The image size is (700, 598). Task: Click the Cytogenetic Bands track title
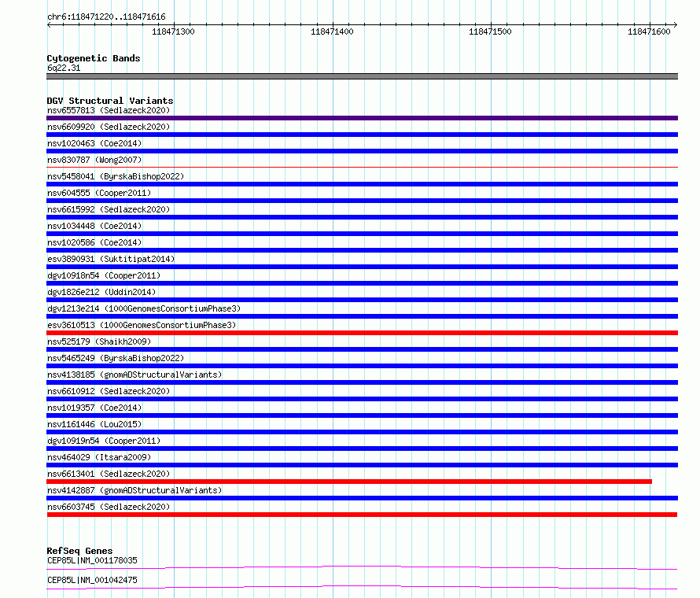click(94, 58)
